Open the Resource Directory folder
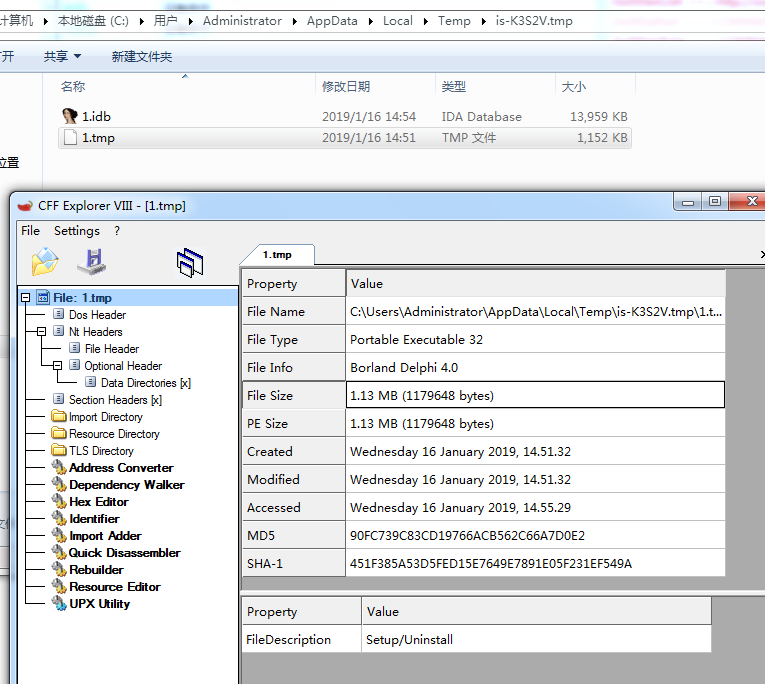Screen dimensions: 765x684 tap(114, 434)
